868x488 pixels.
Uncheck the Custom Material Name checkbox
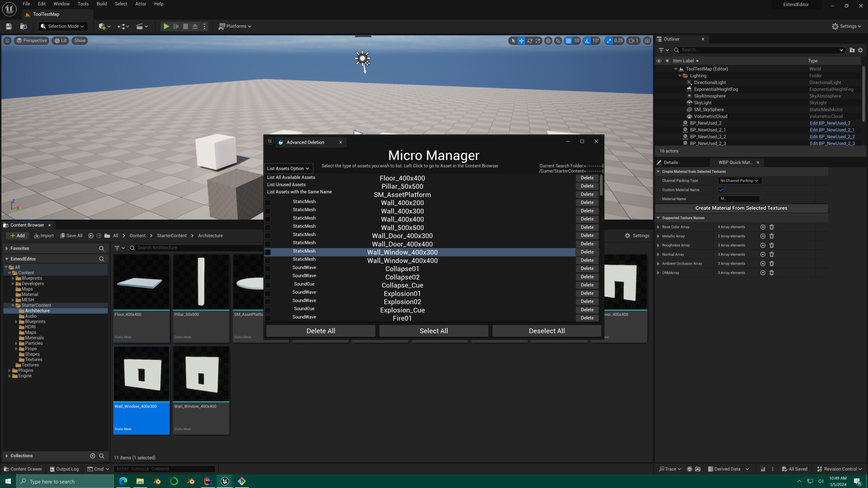(x=721, y=190)
